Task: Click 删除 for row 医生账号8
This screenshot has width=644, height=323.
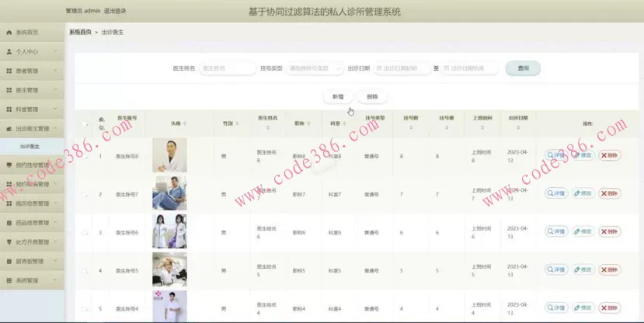Action: pos(610,155)
